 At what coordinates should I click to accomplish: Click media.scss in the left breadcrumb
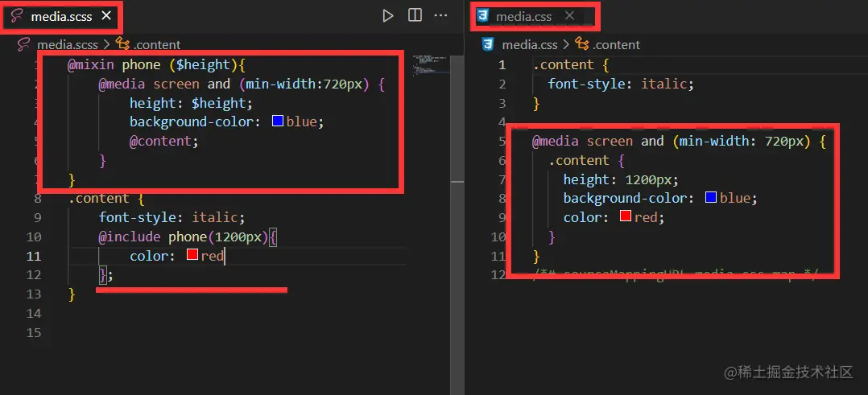click(x=67, y=45)
